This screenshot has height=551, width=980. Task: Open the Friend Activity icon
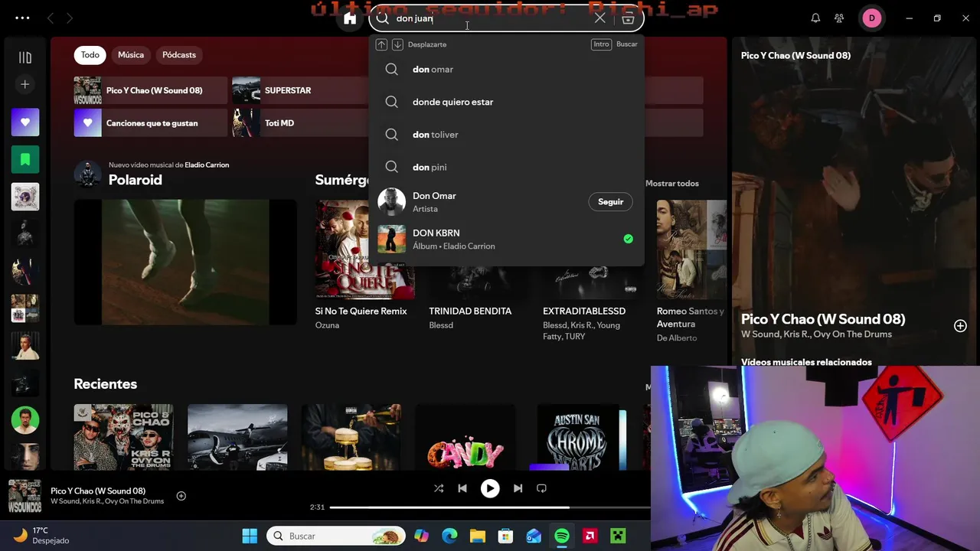coord(839,18)
